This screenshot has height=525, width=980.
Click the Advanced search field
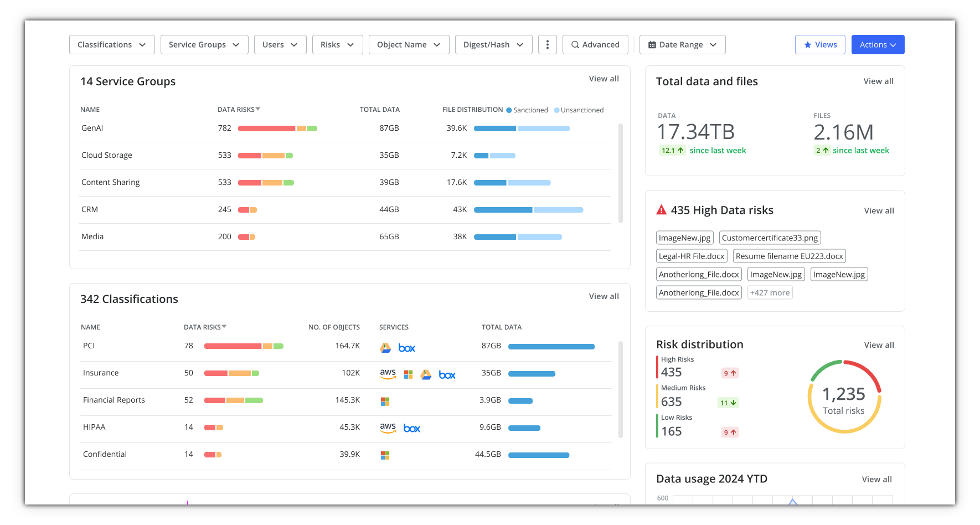pyautogui.click(x=595, y=45)
